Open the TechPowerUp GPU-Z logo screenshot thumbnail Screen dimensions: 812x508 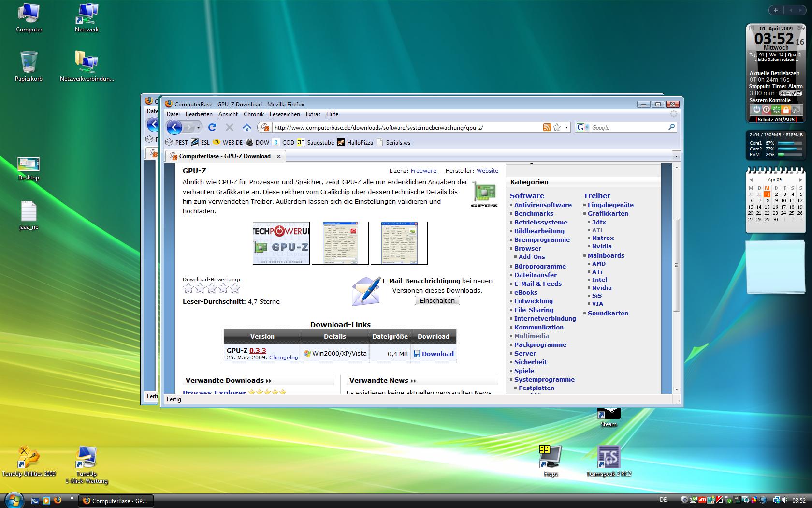pyautogui.click(x=281, y=243)
